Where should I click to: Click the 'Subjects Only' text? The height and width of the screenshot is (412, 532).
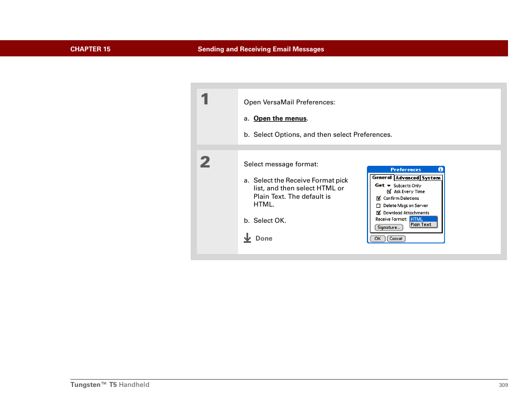[x=407, y=185]
